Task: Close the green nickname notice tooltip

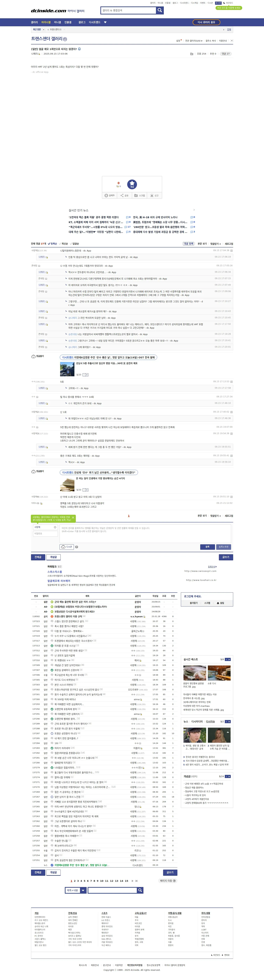Action: (73, 518)
